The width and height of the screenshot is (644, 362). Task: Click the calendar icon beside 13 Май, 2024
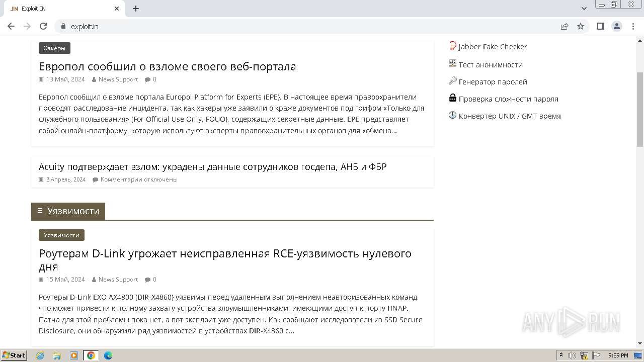(x=41, y=79)
